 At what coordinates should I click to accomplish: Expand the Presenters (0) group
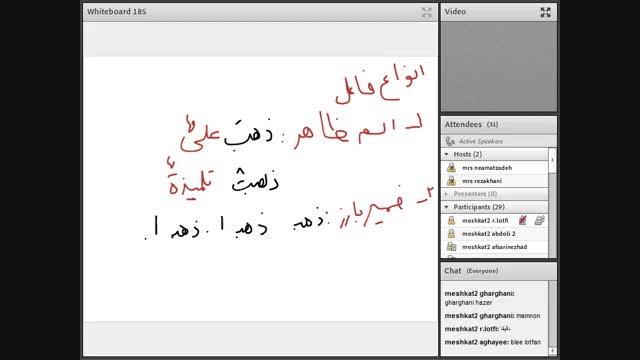446,194
